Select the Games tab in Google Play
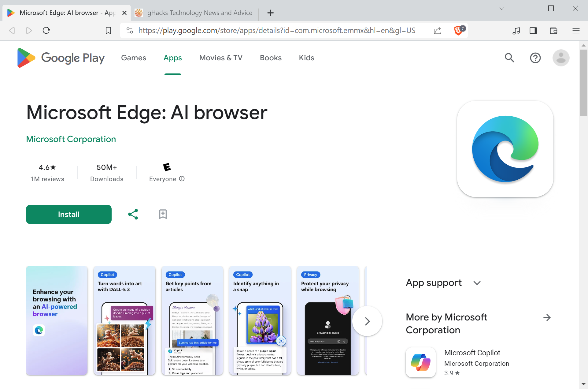The width and height of the screenshot is (588, 389). pyautogui.click(x=134, y=58)
